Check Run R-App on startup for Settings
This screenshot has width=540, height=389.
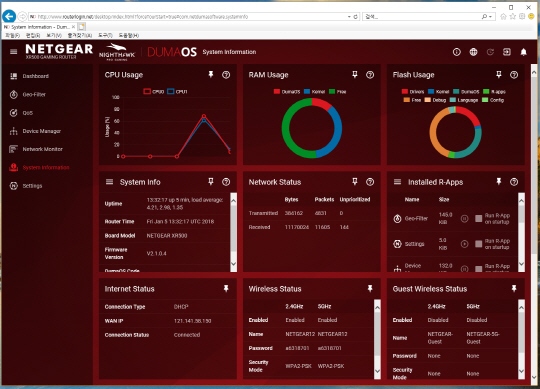pyautogui.click(x=478, y=244)
